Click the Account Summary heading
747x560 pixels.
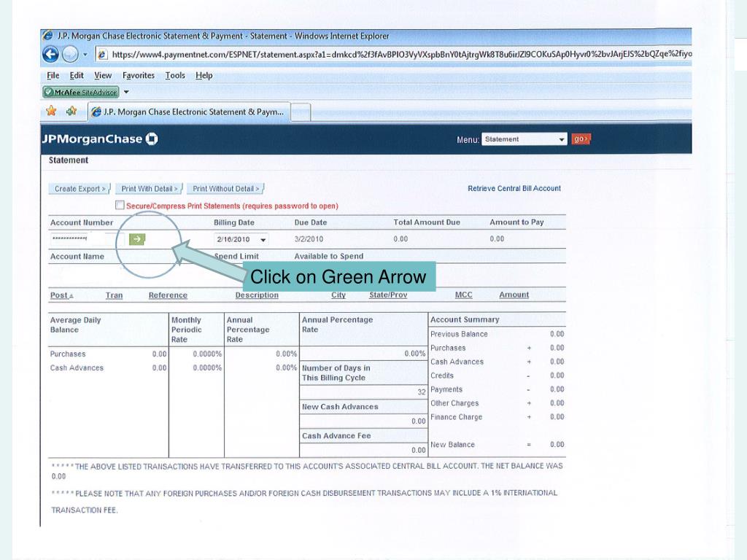[x=465, y=319]
